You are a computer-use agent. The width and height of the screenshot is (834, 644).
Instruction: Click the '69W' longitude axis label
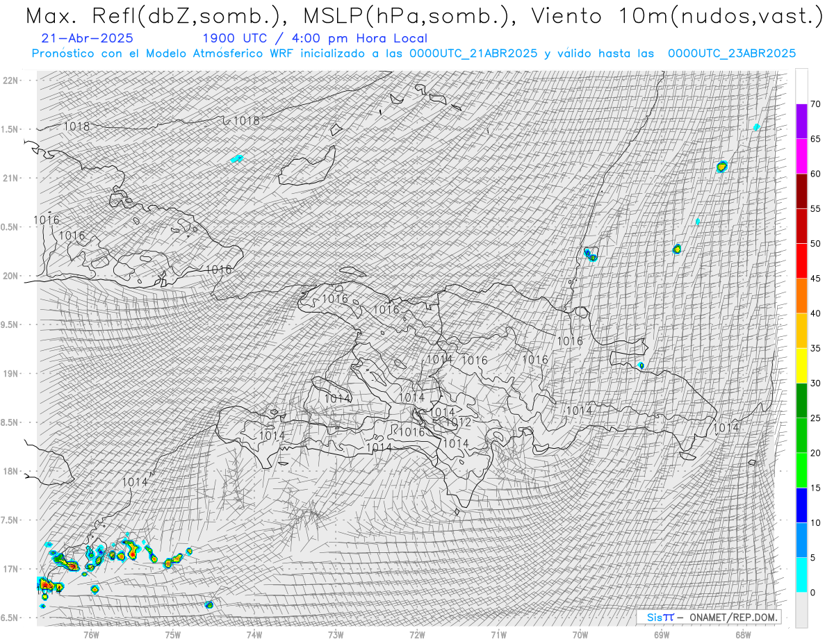(x=661, y=634)
